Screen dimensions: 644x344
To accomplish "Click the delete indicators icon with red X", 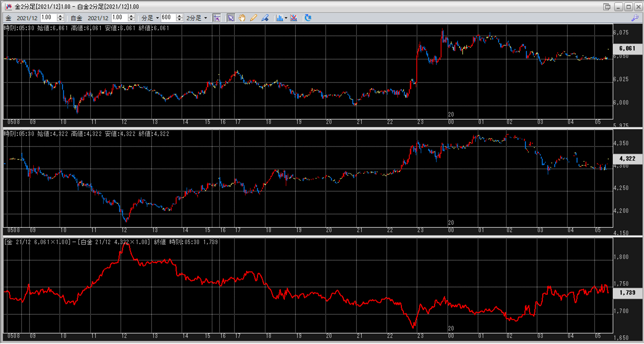I will point(294,18).
